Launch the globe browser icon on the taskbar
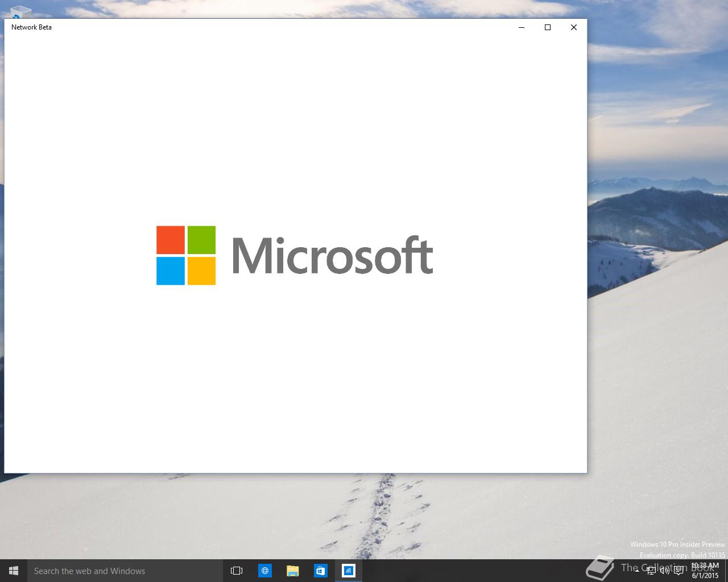Viewport: 728px width, 582px height. [264, 571]
